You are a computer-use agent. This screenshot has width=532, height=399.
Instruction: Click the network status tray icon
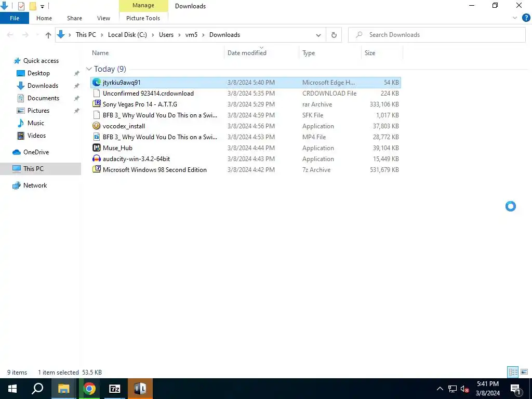click(453, 389)
